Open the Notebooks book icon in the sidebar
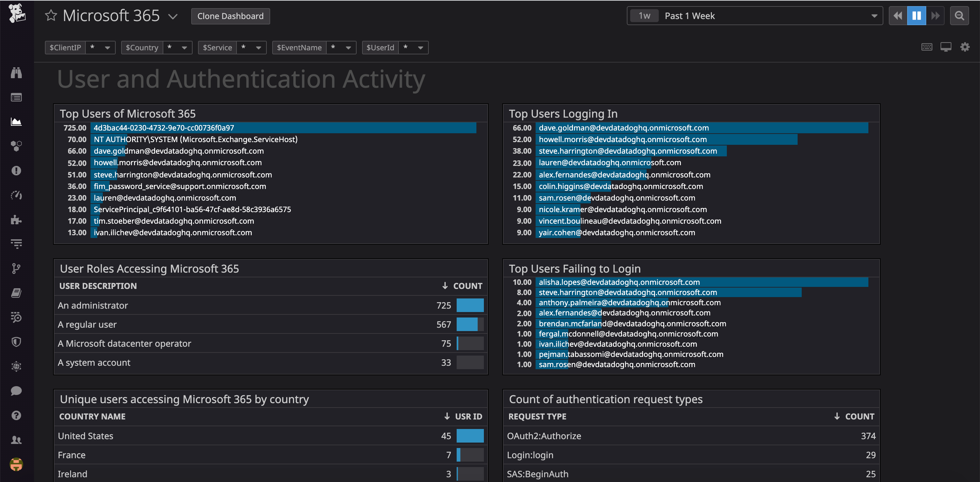This screenshot has height=482, width=980. click(x=16, y=292)
